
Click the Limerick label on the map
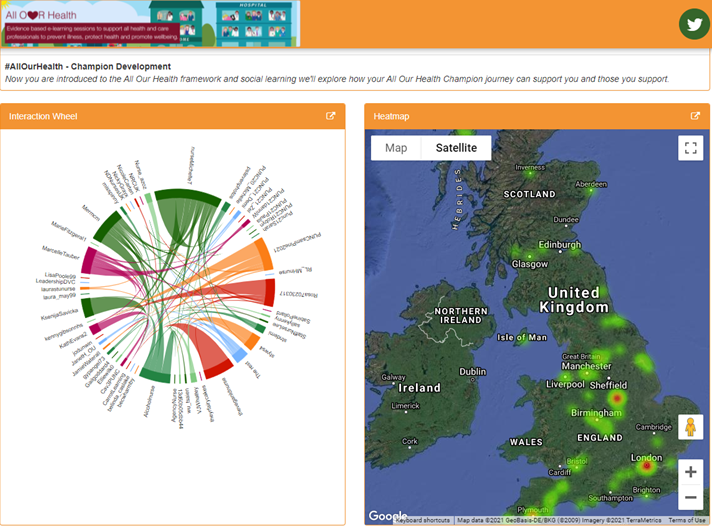point(405,406)
